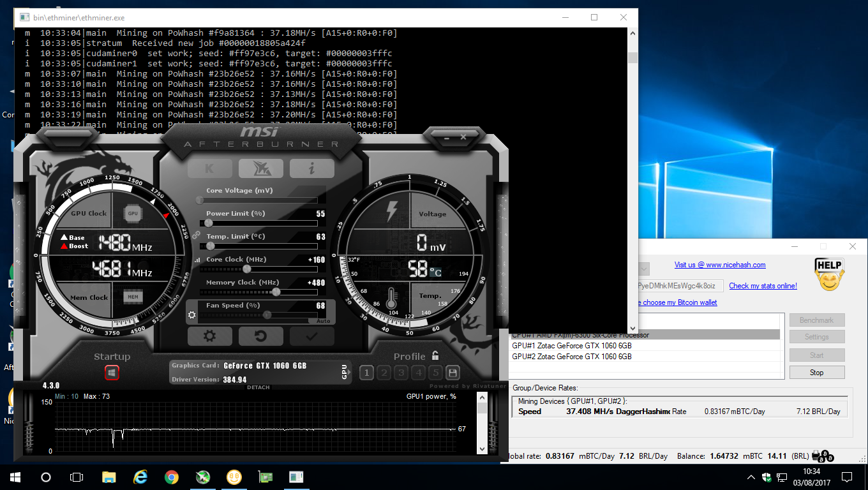
Task: Switch to NiceHash Miner taskbar icon
Action: [x=234, y=477]
